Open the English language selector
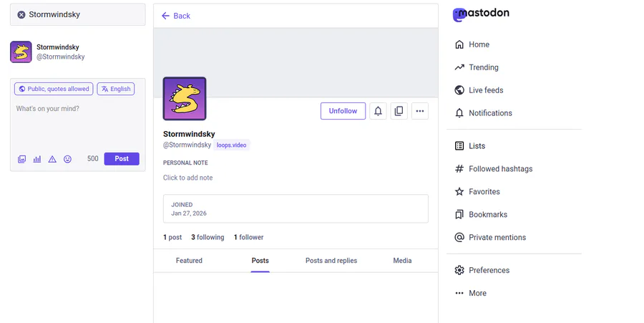This screenshot has height=323, width=644. (116, 89)
